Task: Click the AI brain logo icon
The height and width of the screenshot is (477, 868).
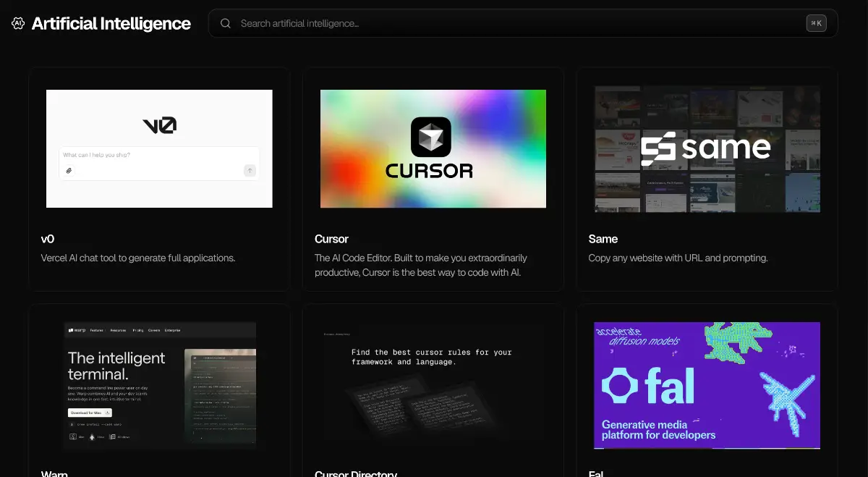Action: tap(18, 23)
